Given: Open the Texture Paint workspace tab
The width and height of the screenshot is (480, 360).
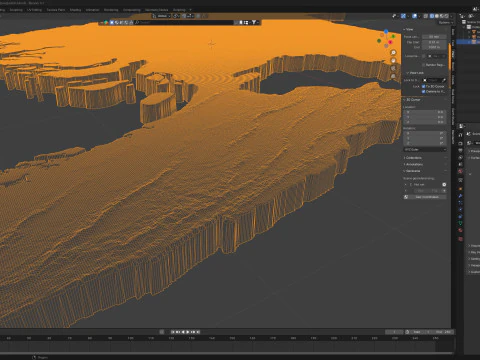Looking at the screenshot, I should click(56, 10).
